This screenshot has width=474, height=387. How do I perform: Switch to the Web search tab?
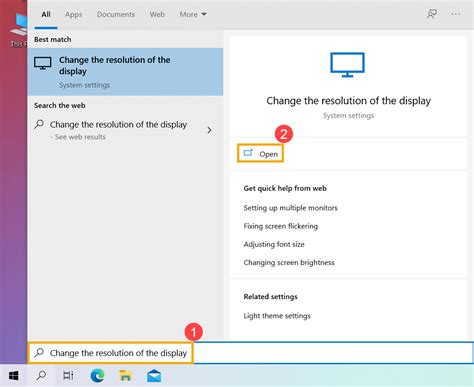(157, 14)
